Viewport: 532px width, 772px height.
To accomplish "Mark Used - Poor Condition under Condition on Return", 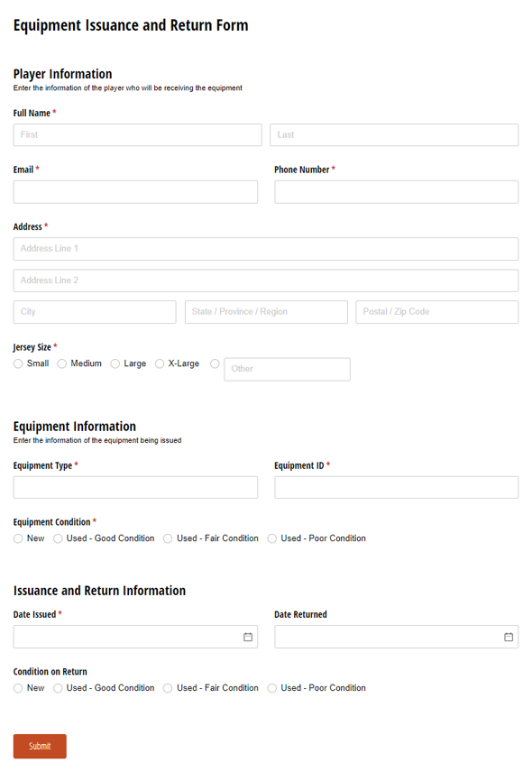I will pos(272,688).
